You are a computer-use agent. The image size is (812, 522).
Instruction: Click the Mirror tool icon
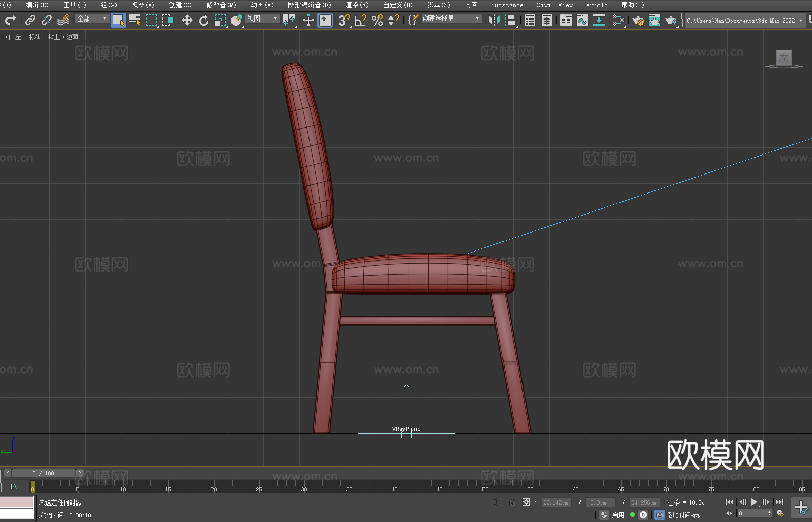(494, 20)
